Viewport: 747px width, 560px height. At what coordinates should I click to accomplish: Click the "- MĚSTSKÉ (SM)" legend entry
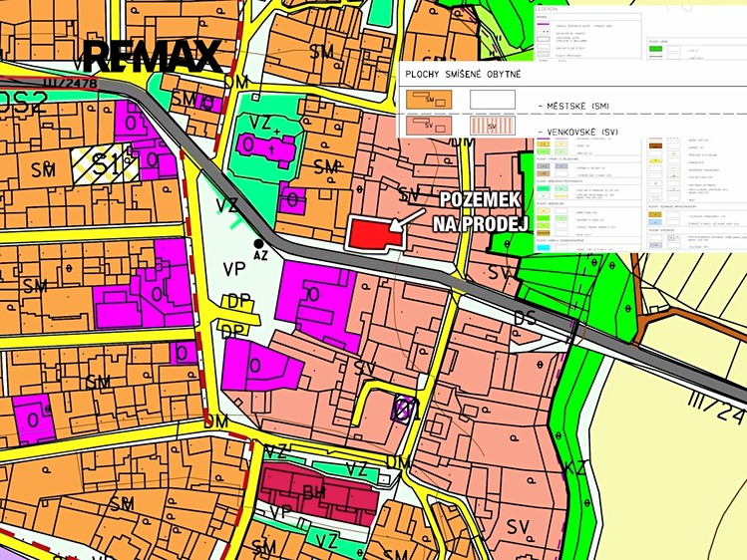click(573, 106)
